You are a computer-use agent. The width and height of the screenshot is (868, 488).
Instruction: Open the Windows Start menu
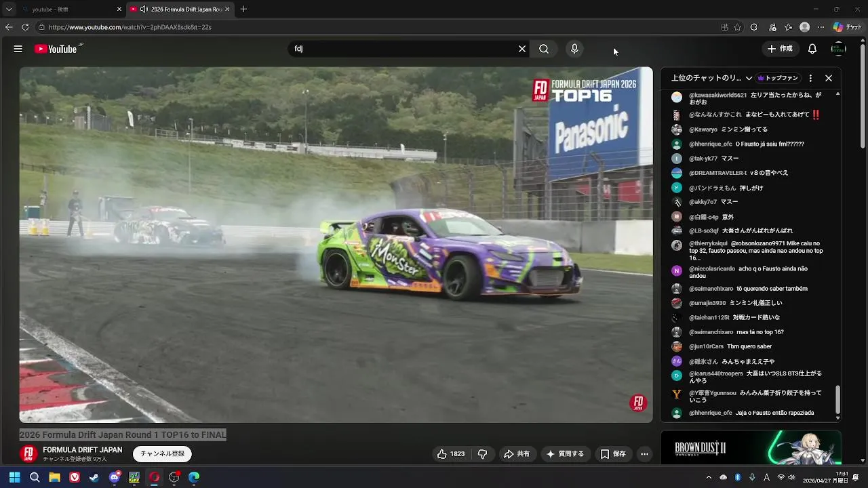click(x=14, y=477)
